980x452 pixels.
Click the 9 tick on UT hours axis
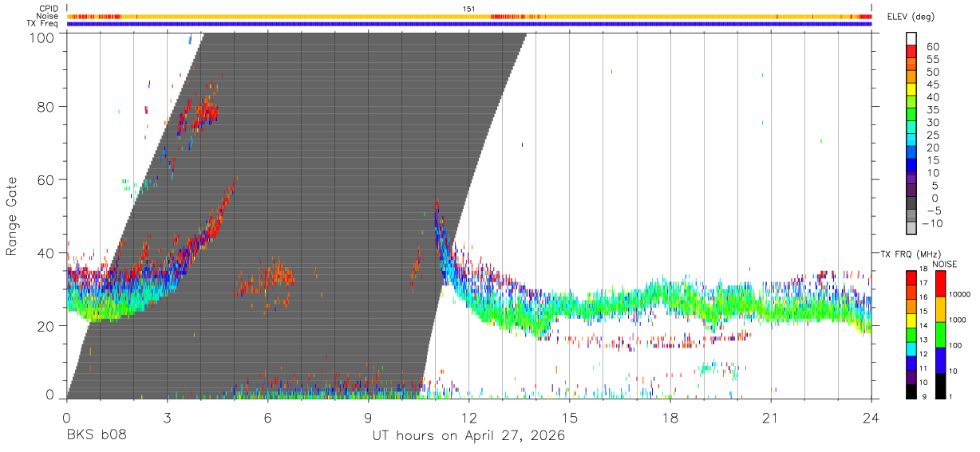click(x=369, y=417)
